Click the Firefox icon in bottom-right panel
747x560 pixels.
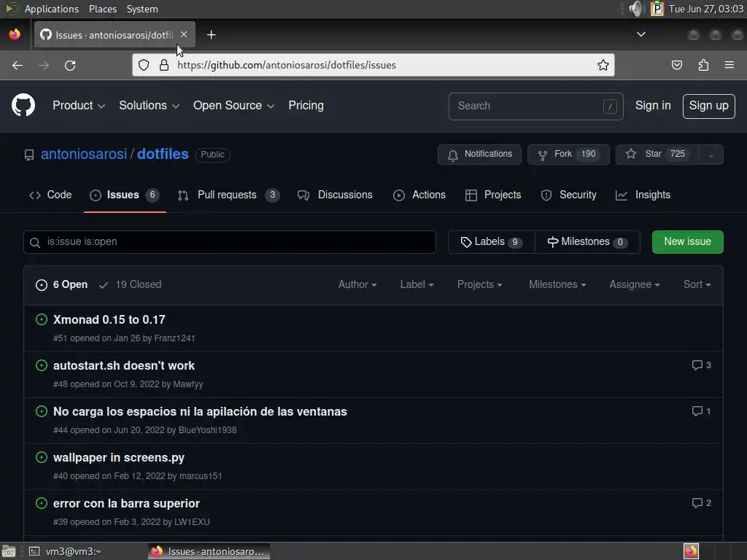691,551
